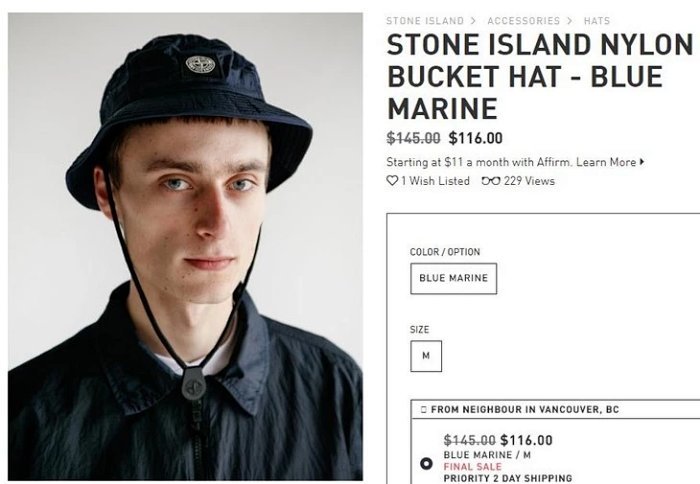Click the Final Sale label
The image size is (700, 484).
coord(473,467)
